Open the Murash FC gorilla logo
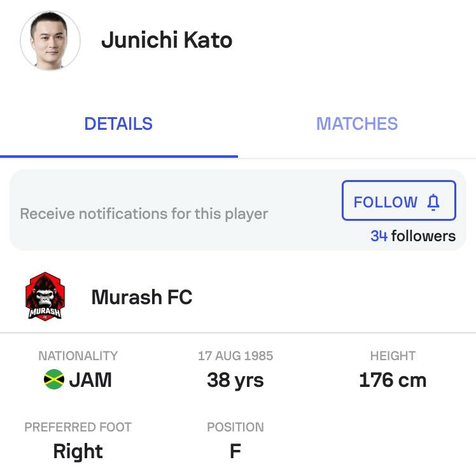 point(45,296)
